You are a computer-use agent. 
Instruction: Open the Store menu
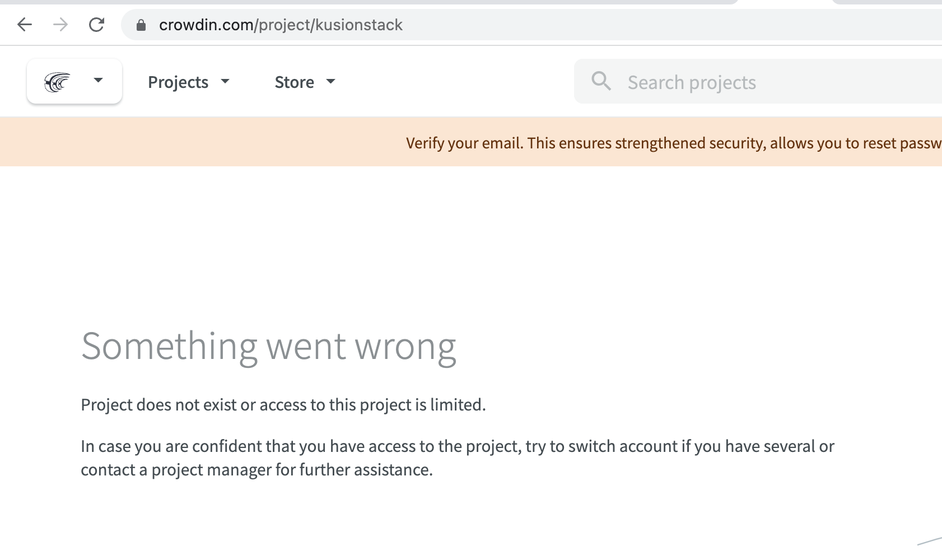(294, 82)
